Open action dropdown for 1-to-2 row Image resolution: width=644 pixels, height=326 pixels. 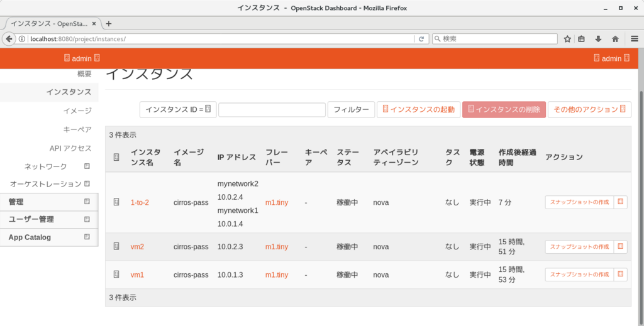click(621, 202)
